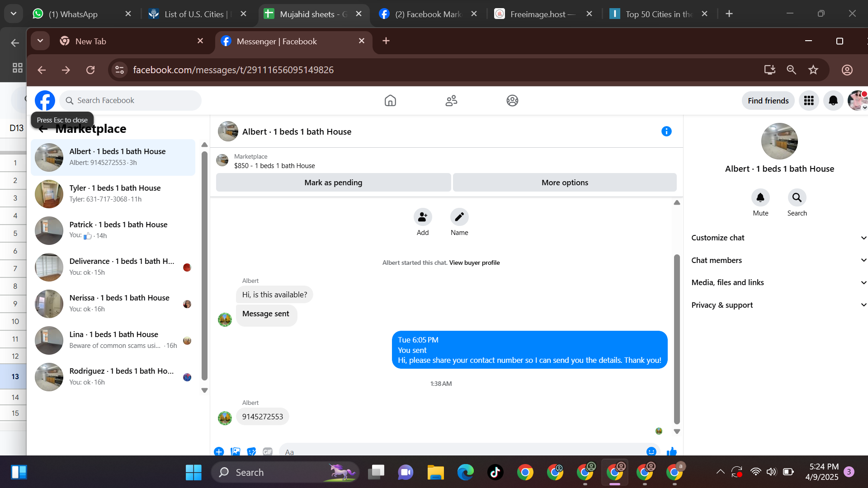Click the chat message scrollbar
The height and width of the screenshot is (488, 868).
(677, 339)
